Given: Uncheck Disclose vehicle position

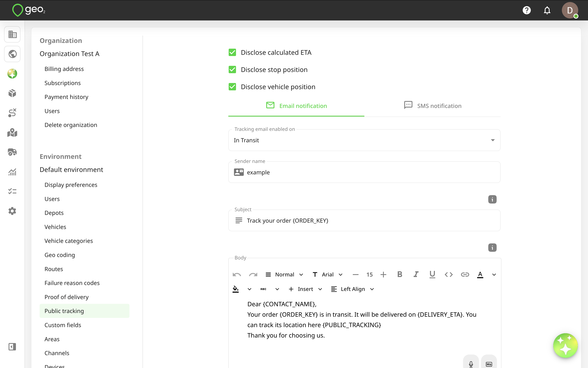Looking at the screenshot, I should [x=232, y=87].
